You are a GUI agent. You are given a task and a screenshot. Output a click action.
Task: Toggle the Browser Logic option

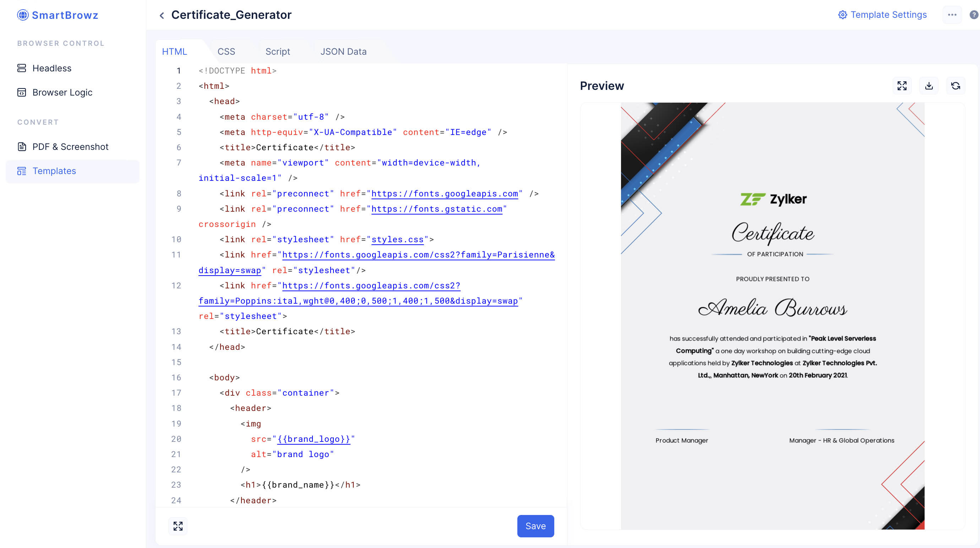[62, 92]
